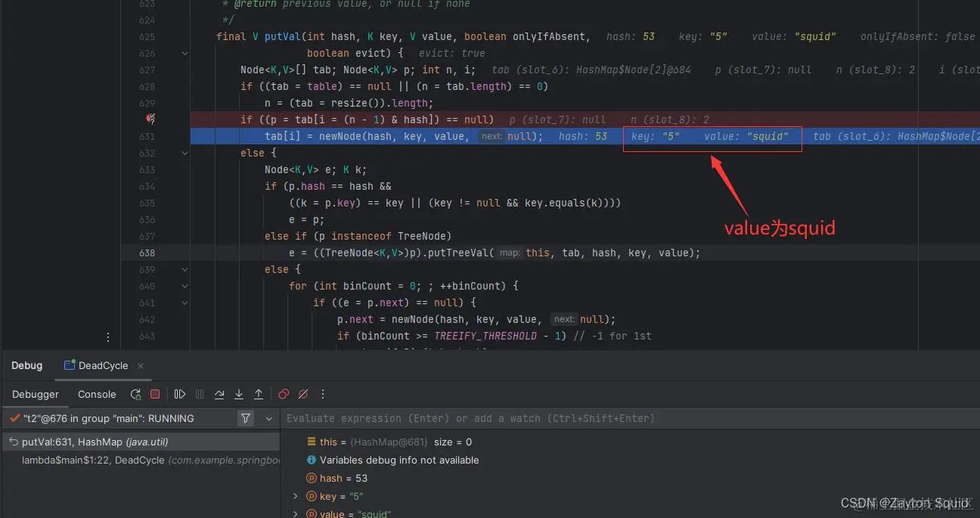The height and width of the screenshot is (518, 980).
Task: Click line number 625 in the gutter
Action: (x=147, y=36)
